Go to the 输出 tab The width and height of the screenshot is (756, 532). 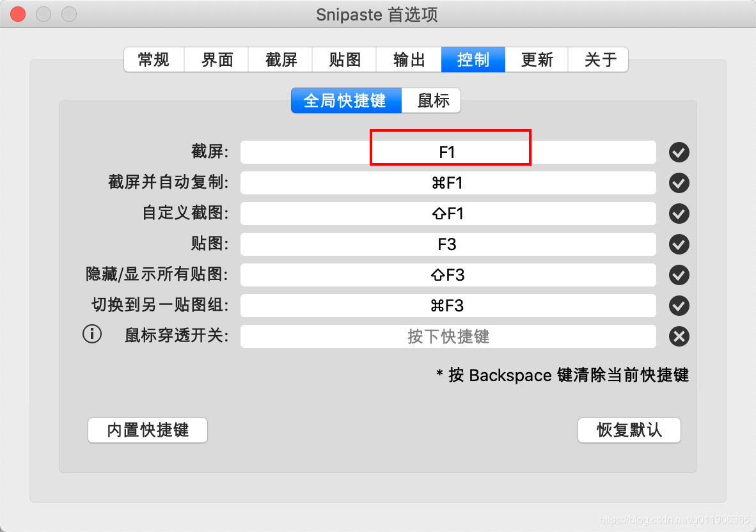tap(409, 59)
